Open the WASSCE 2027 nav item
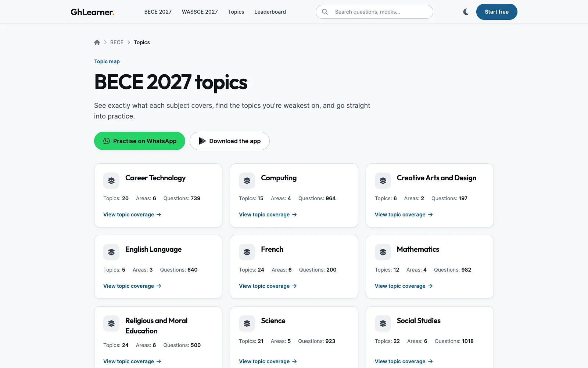Viewport: 588px width, 368px height. coord(200,12)
